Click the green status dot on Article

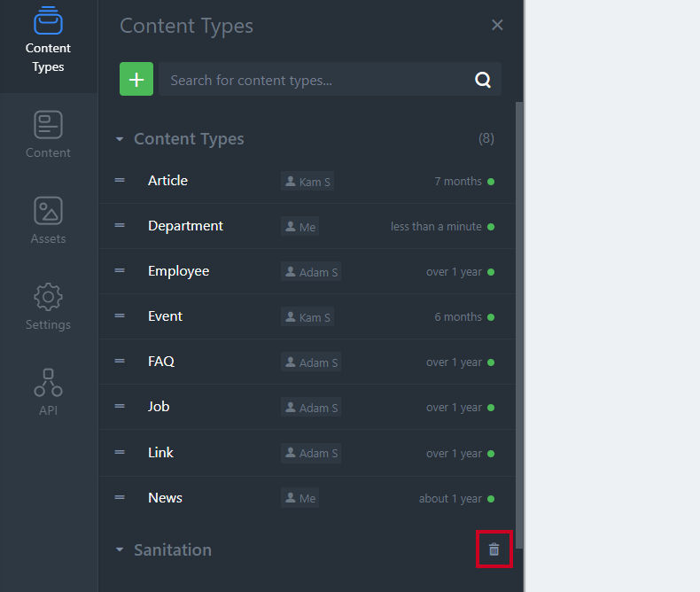[x=491, y=182]
